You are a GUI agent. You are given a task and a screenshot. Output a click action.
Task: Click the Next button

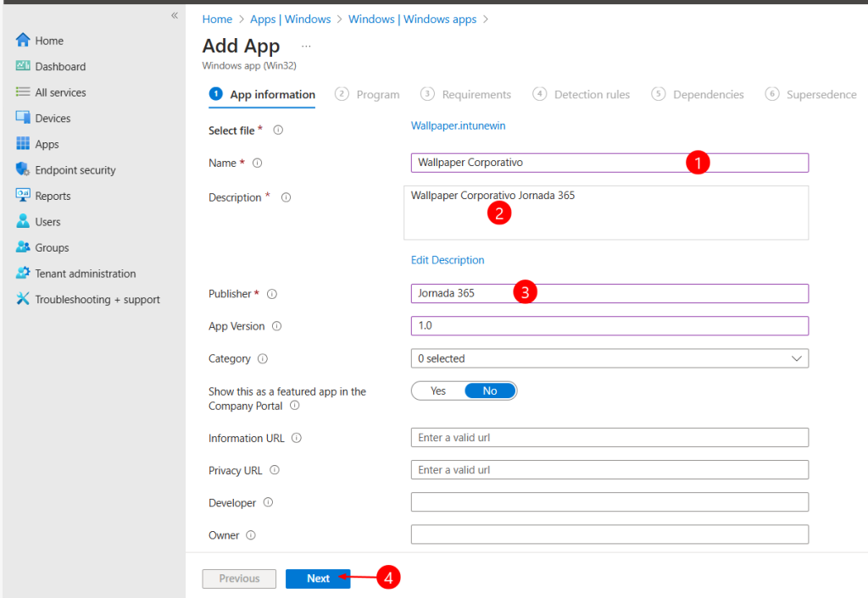click(318, 579)
